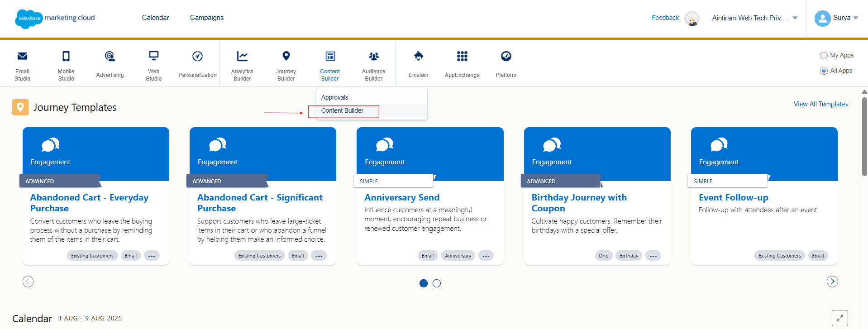
Task: Go to second carousel page dot
Action: click(437, 283)
